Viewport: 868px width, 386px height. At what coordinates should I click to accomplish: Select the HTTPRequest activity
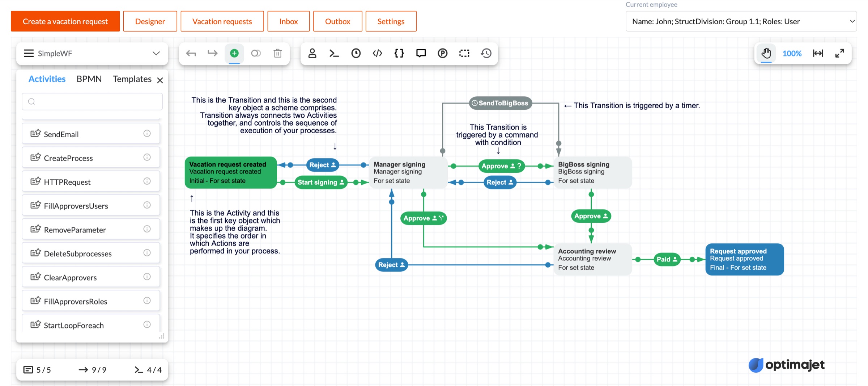point(91,181)
